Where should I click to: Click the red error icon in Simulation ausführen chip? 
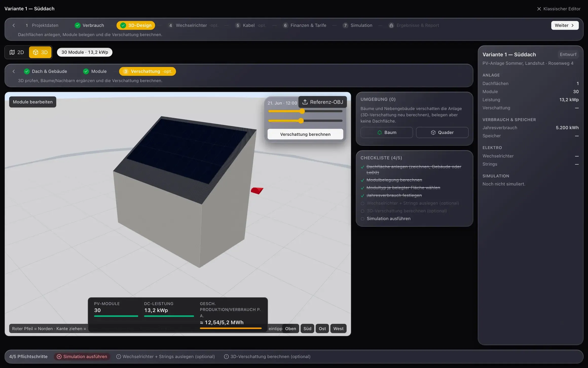[x=59, y=357]
